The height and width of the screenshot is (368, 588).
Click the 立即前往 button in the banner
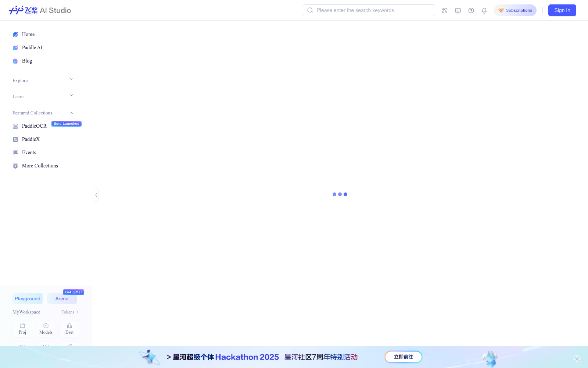[404, 357]
